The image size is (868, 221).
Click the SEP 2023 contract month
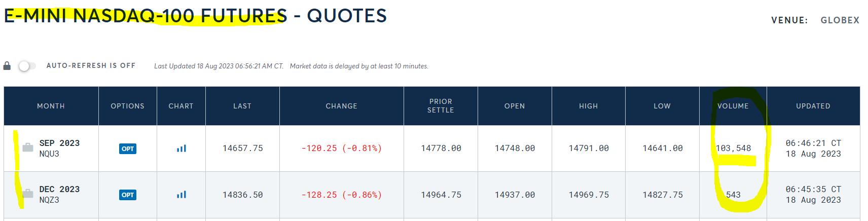click(x=59, y=143)
